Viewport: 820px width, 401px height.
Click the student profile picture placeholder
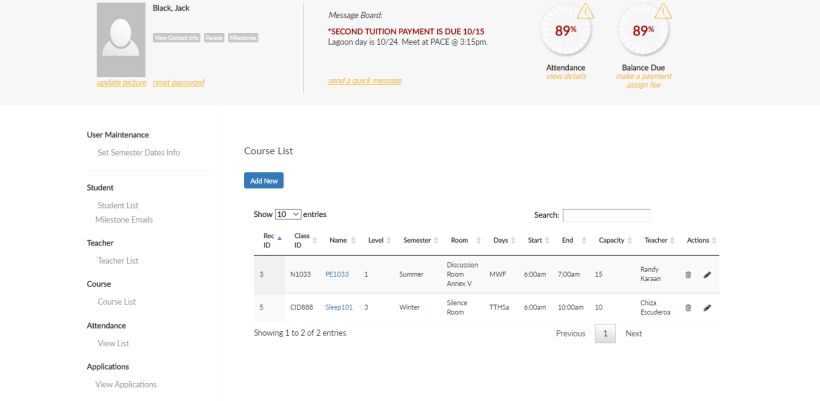click(x=120, y=39)
